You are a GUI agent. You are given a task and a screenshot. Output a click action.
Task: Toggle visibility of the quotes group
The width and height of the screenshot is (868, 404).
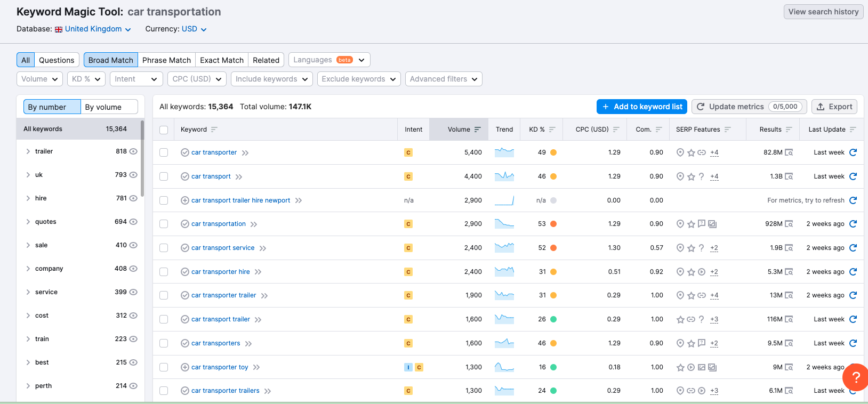click(133, 222)
